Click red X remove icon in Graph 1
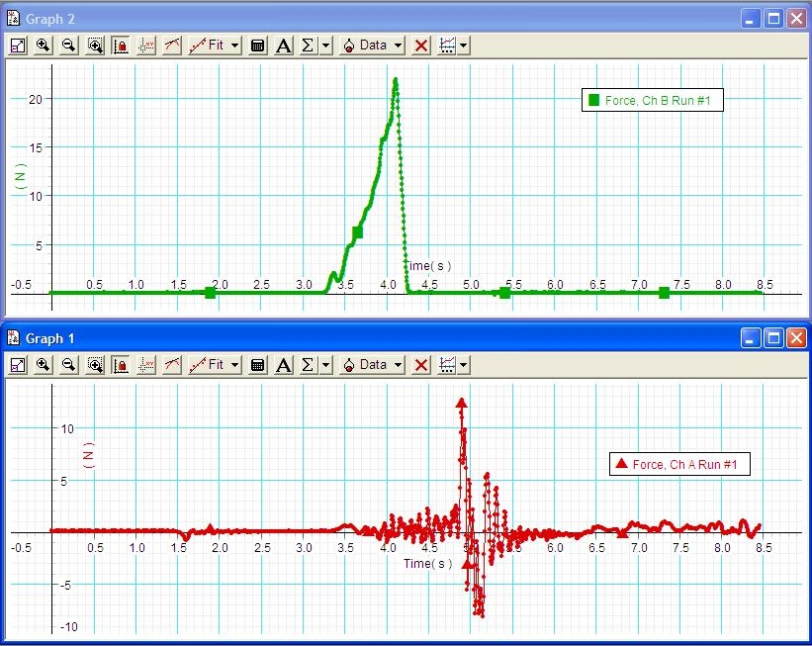The image size is (812, 646). pos(421,365)
